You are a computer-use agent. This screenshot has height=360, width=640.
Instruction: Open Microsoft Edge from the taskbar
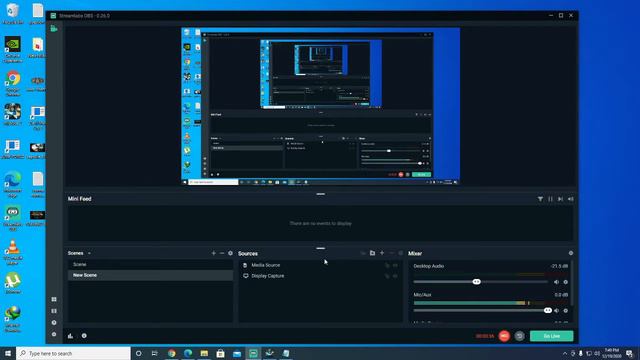[x=188, y=353]
